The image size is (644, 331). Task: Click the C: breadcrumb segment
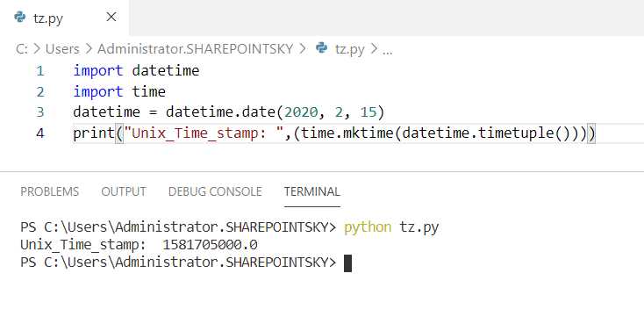pos(21,49)
